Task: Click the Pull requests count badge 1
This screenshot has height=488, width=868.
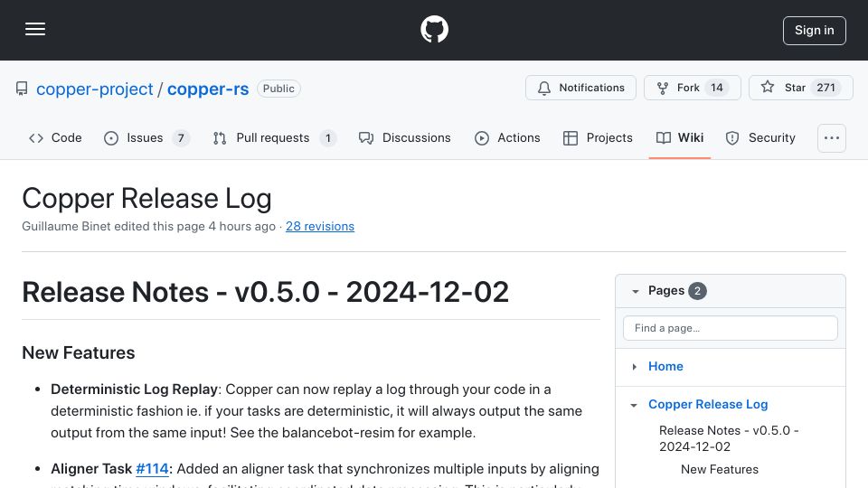Action: coord(327,137)
